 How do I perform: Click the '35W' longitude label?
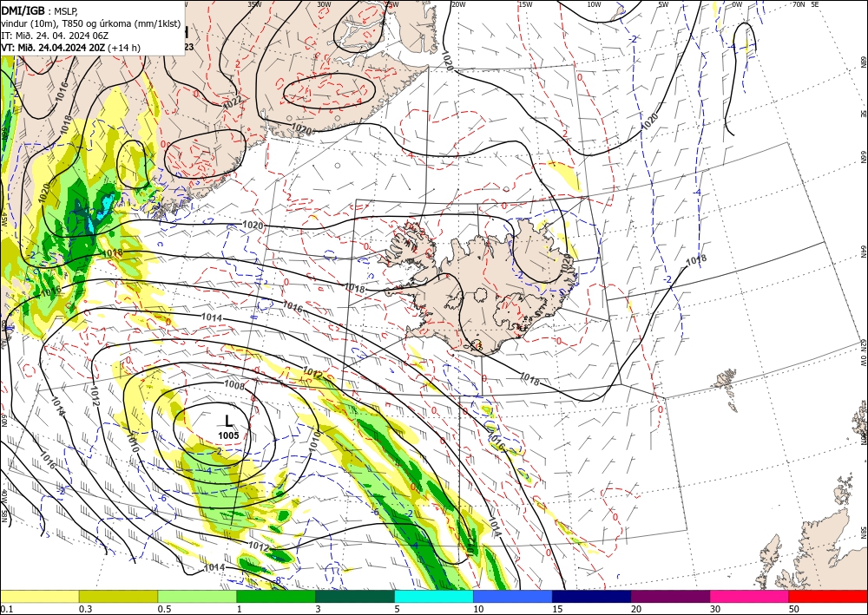254,4
